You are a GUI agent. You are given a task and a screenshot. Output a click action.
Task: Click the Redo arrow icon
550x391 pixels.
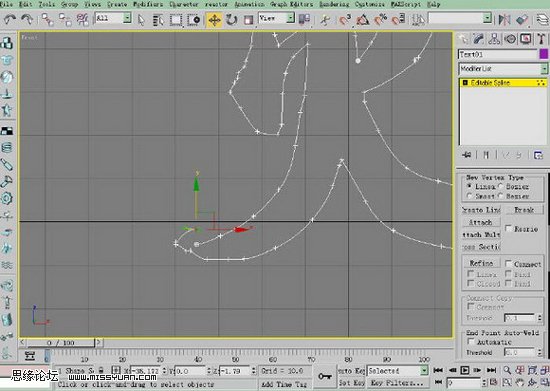point(27,19)
